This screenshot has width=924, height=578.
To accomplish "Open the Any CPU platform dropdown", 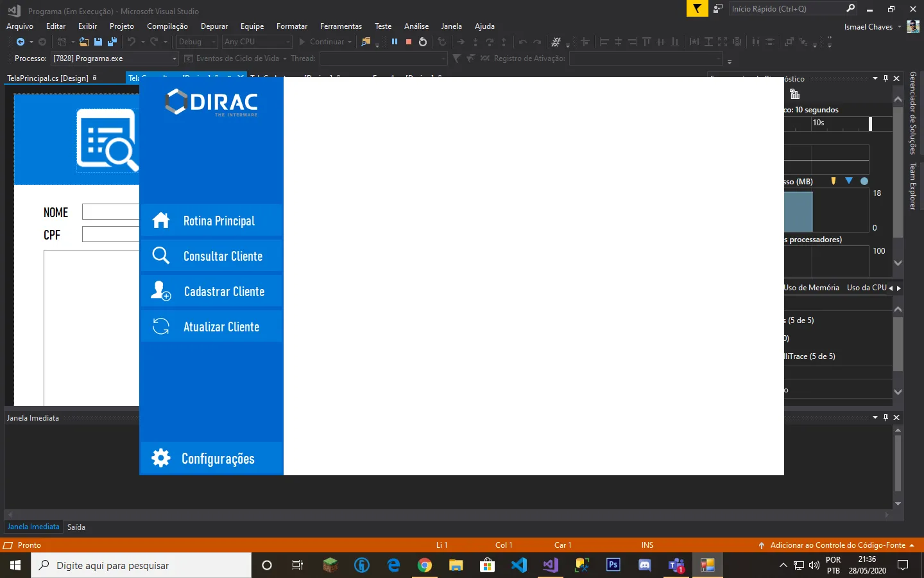I will click(257, 42).
